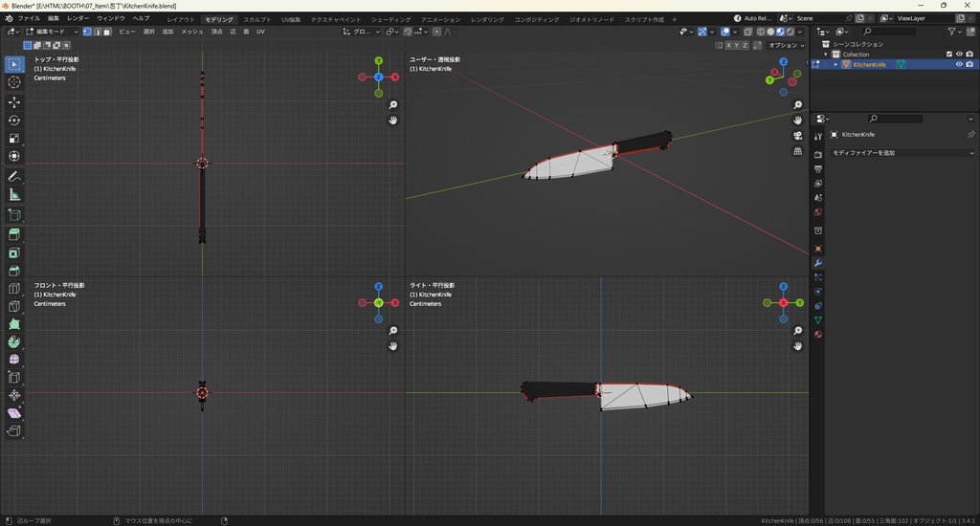The width and height of the screenshot is (980, 526).
Task: Enable edge select mode
Action: (98, 32)
